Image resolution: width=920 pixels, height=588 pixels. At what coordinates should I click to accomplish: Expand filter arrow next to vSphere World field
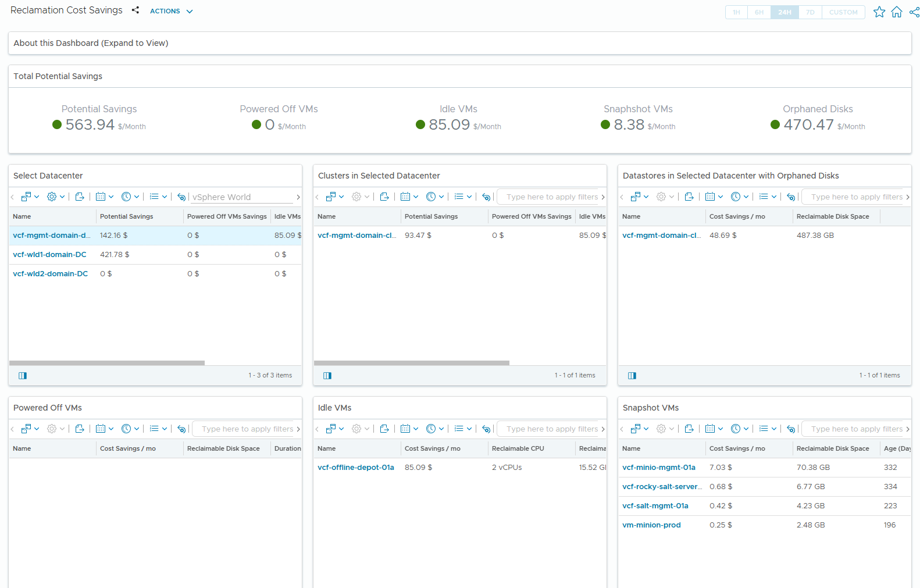pos(298,197)
